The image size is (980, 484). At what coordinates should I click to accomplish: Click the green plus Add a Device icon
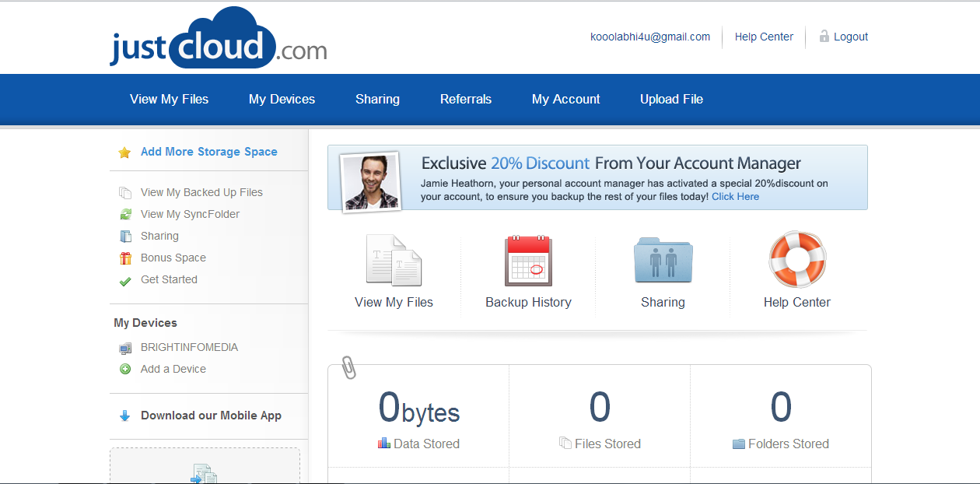pos(125,369)
